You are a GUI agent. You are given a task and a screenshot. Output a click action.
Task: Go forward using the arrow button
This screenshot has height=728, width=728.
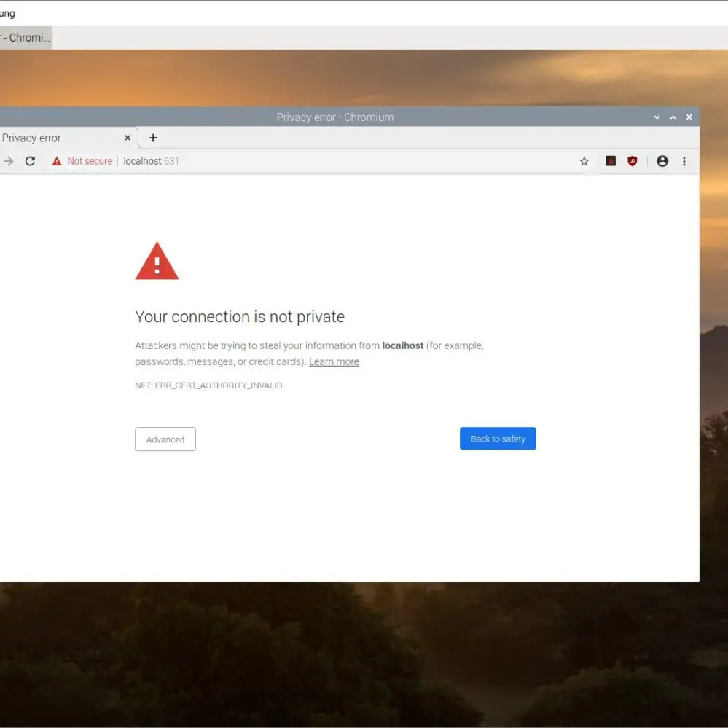8,161
